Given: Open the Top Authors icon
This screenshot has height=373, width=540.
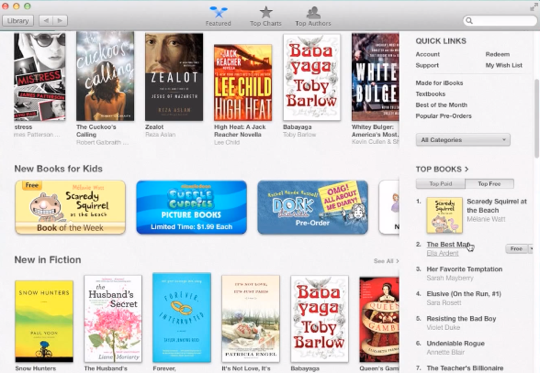Looking at the screenshot, I should (x=313, y=12).
